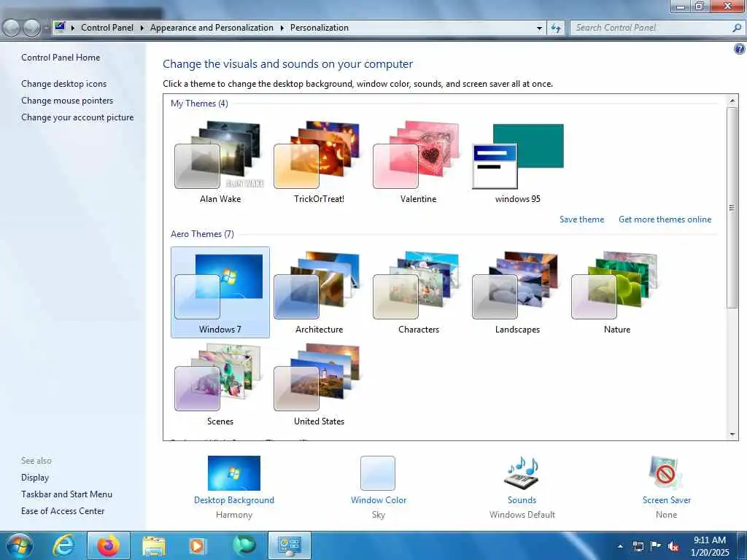The height and width of the screenshot is (560, 747).
Task: Open the Sounds settings icon
Action: pos(522,472)
